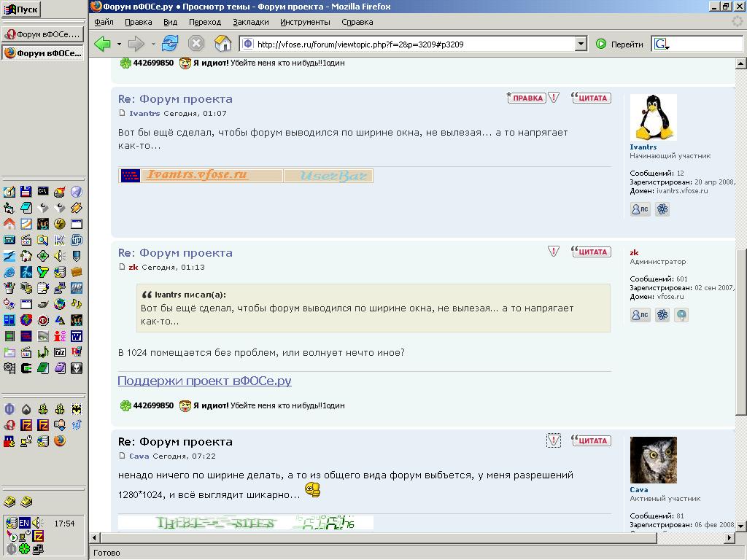Image resolution: width=747 pixels, height=560 pixels.
Task: Reload the page with the refresh icon
Action: click(x=170, y=44)
